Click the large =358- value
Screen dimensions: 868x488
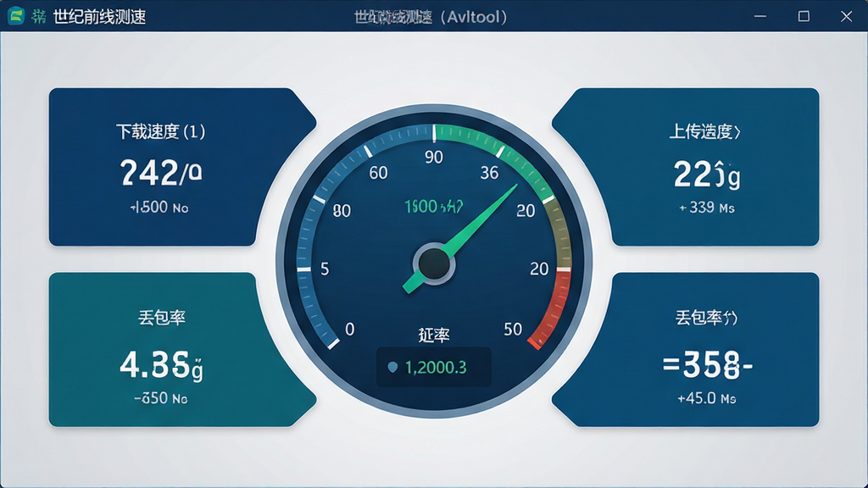point(707,365)
